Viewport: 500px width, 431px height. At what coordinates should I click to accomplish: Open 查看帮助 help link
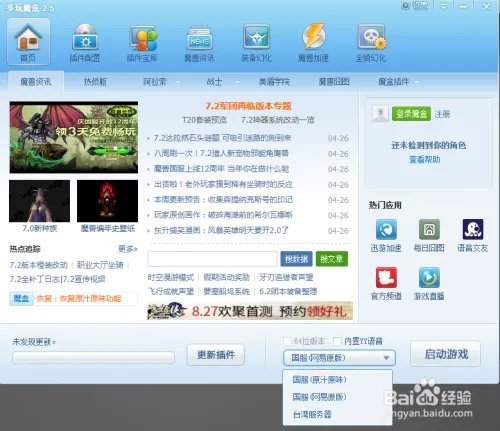[x=425, y=160]
